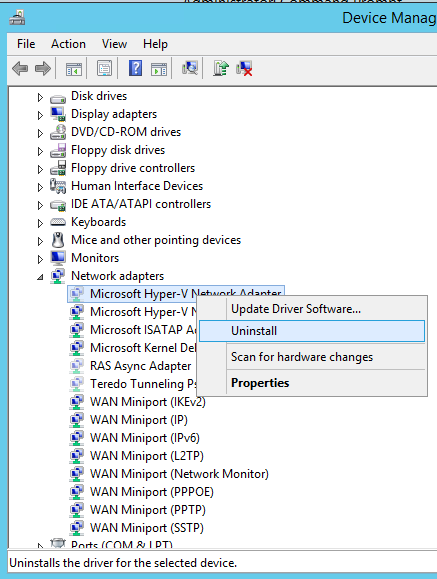Select the Monitors category icon
Viewport: 437px width, 579px height.
tap(58, 258)
